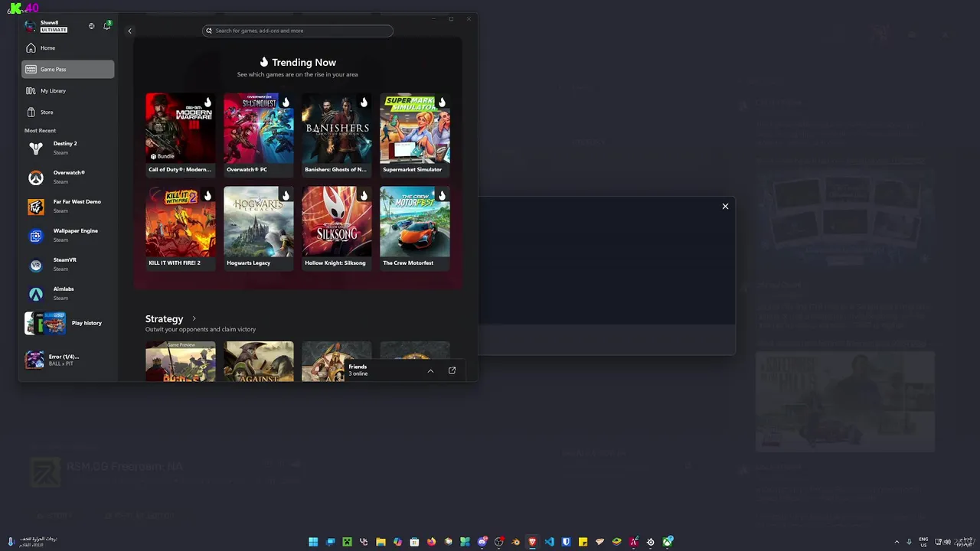This screenshot has width=980, height=551.
Task: Open Microsoft Store from the taskbar
Action: coord(414,542)
